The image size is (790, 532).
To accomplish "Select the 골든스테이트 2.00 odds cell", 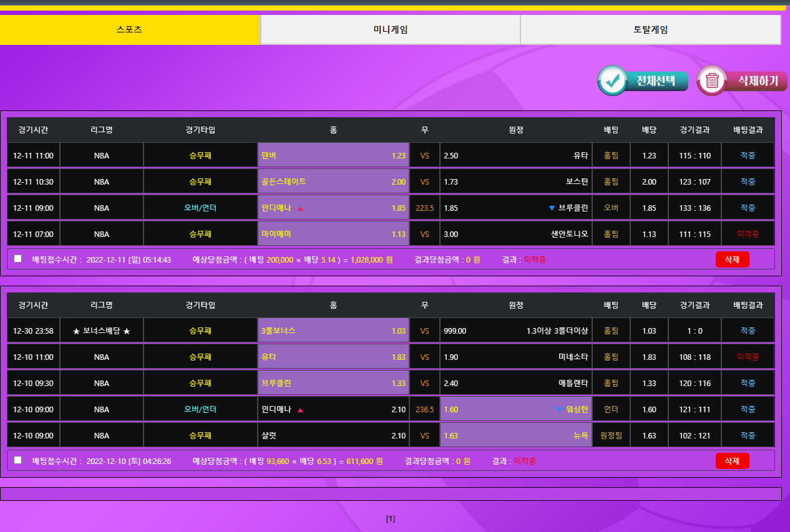I will 333,182.
